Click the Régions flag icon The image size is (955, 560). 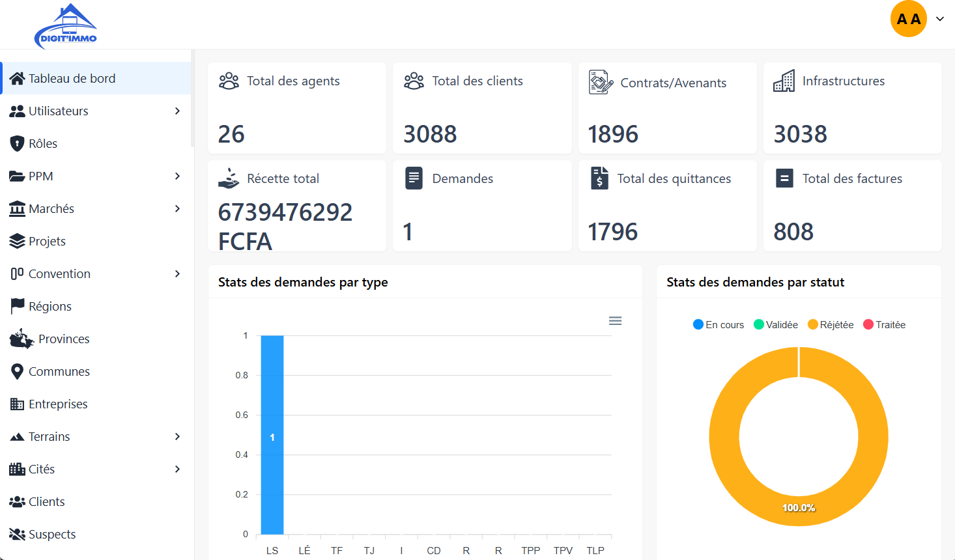[18, 306]
